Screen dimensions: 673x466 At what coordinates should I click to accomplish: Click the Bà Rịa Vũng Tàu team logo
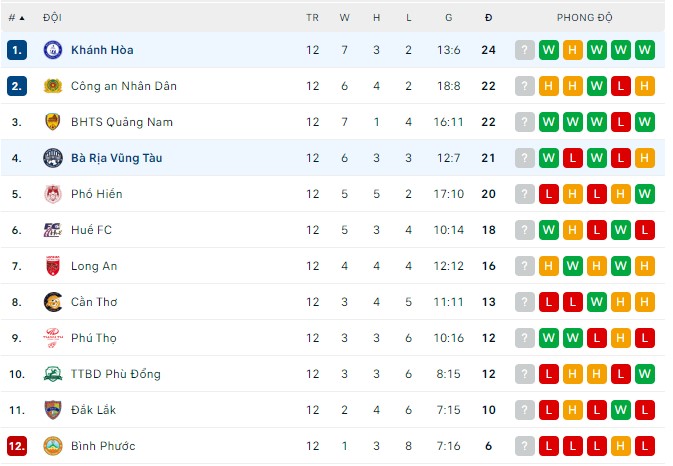[52, 158]
